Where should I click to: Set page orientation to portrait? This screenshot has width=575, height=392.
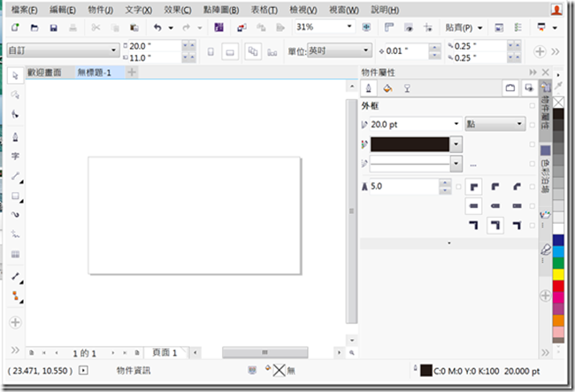211,52
